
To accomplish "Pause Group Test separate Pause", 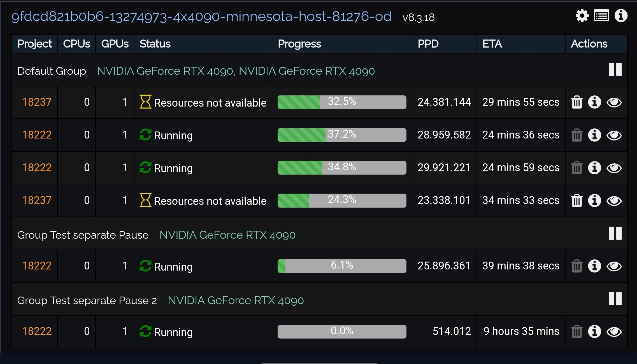I will coord(615,233).
